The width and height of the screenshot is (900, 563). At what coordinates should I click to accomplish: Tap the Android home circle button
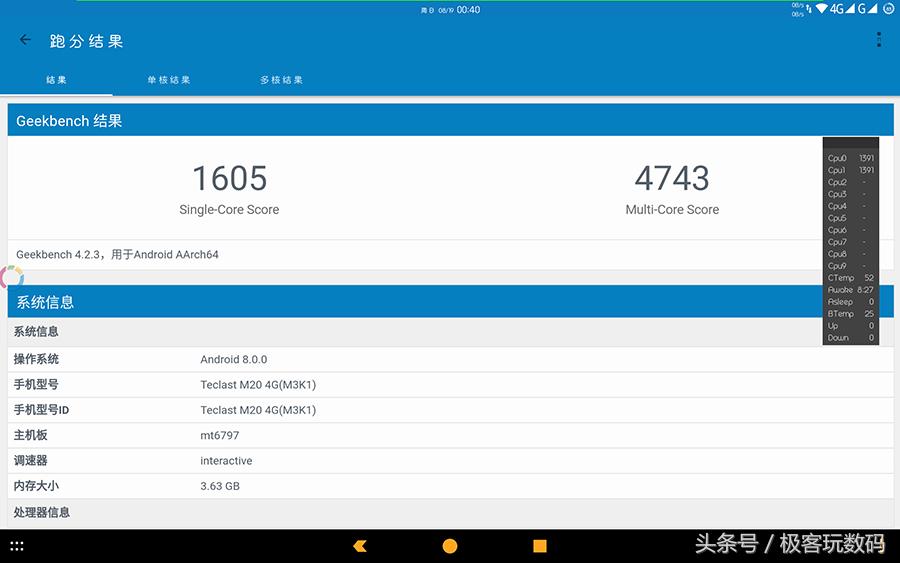450,546
